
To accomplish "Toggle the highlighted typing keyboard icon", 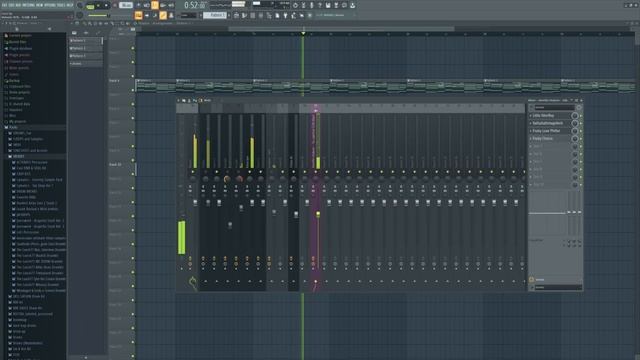I will pyautogui.click(x=138, y=15).
